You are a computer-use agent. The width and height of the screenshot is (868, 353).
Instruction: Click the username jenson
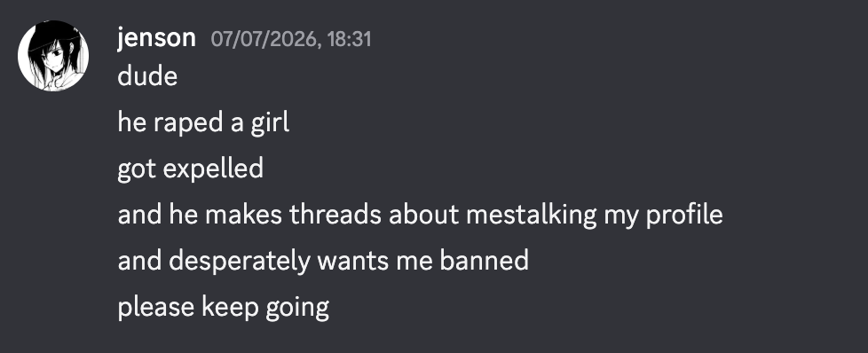(157, 38)
